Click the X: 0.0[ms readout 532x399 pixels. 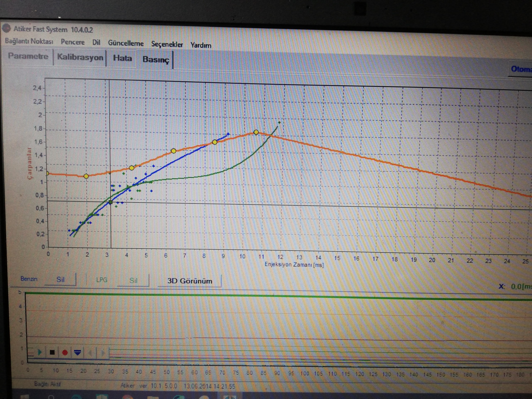pos(515,286)
